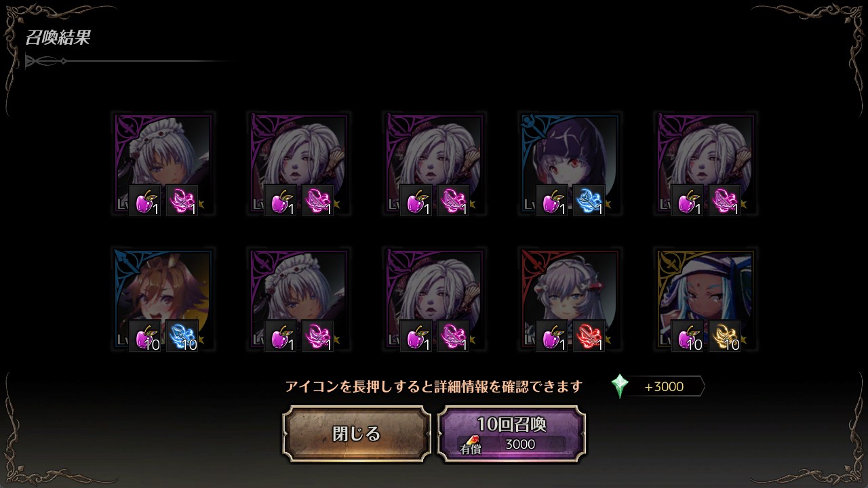Tap the blue crystal icon showing 10

pyautogui.click(x=182, y=336)
